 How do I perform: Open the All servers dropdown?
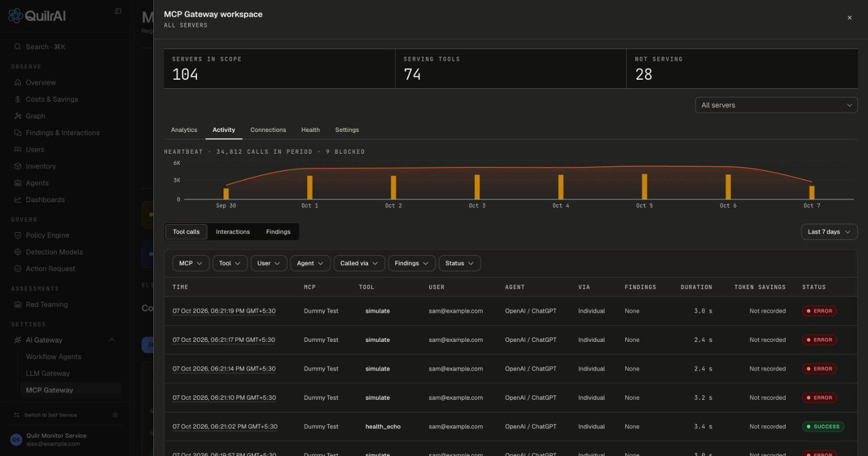point(776,105)
